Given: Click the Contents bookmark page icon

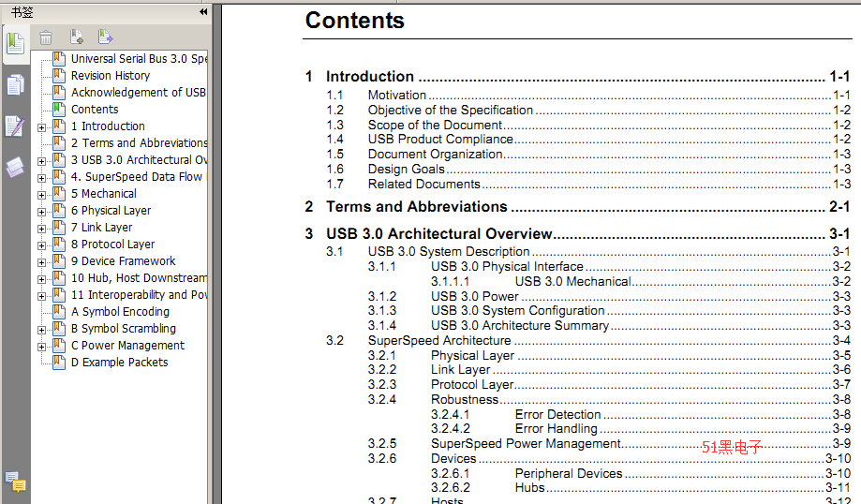Looking at the screenshot, I should (59, 110).
